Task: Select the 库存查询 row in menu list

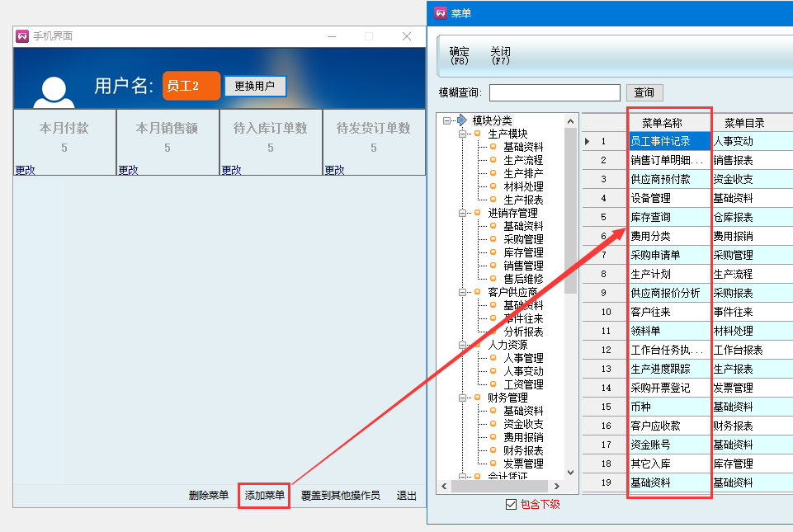Action: click(x=668, y=218)
